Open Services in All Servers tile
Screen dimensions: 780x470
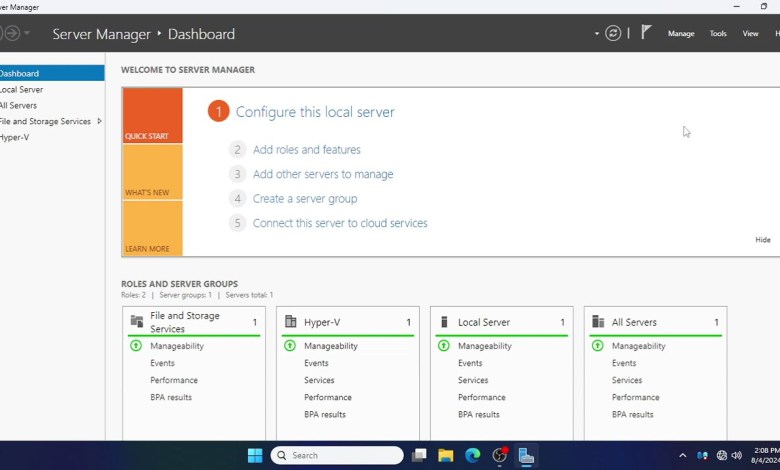pos(627,380)
